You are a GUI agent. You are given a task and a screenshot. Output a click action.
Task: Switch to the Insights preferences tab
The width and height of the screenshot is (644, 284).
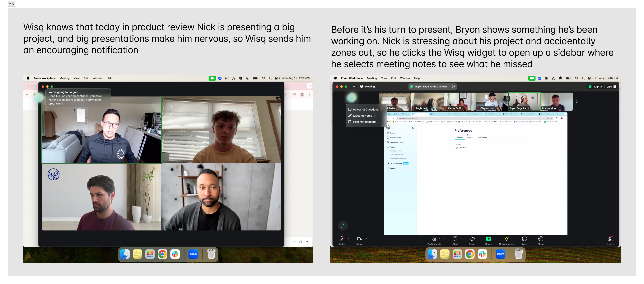coord(470,137)
